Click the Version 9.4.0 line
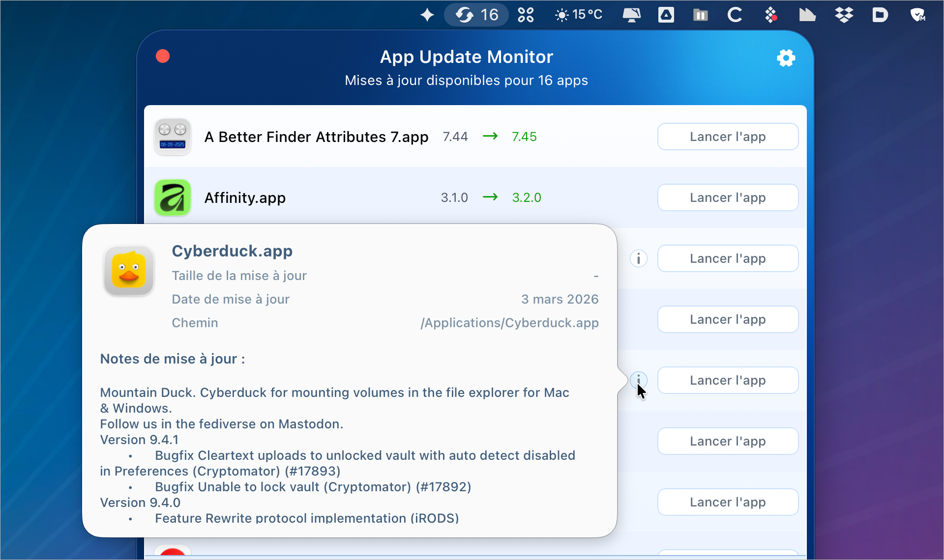Screen dimensions: 944x560 140,503
